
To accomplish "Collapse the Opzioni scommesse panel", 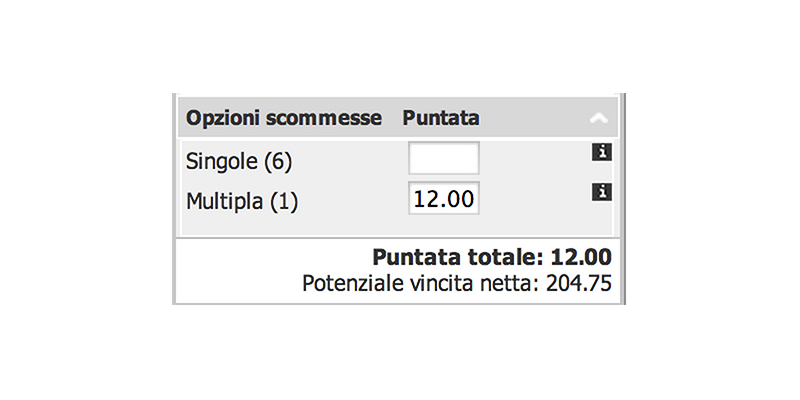I will [598, 118].
